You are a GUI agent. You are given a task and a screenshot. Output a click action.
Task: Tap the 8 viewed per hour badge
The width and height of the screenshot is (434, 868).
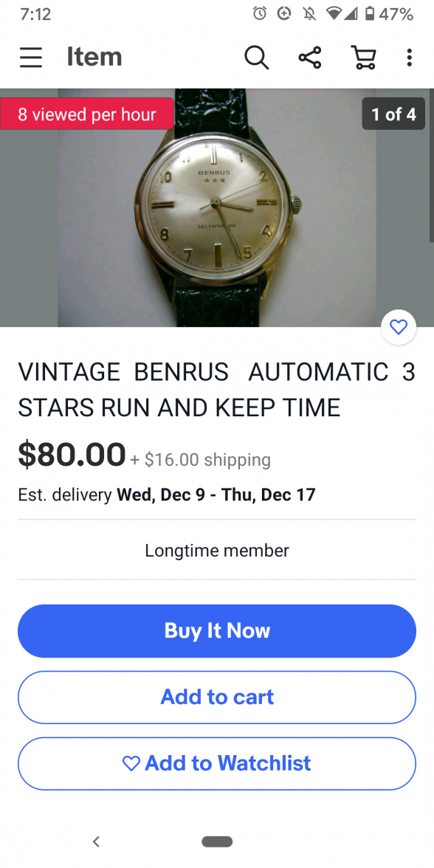point(87,114)
